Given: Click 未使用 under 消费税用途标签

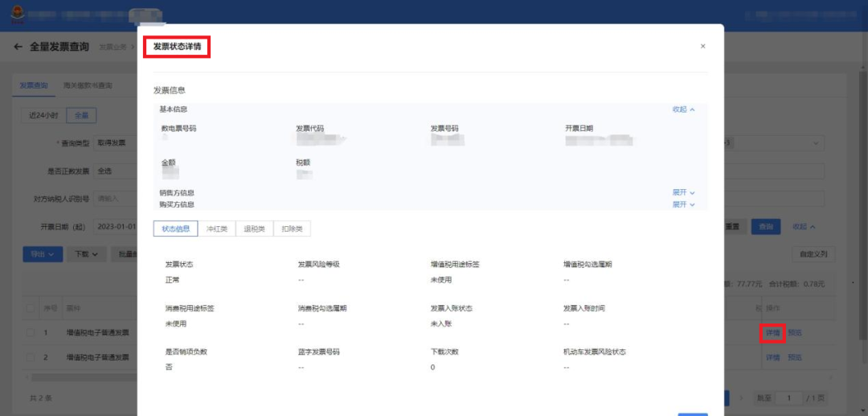Looking at the screenshot, I should pos(176,323).
